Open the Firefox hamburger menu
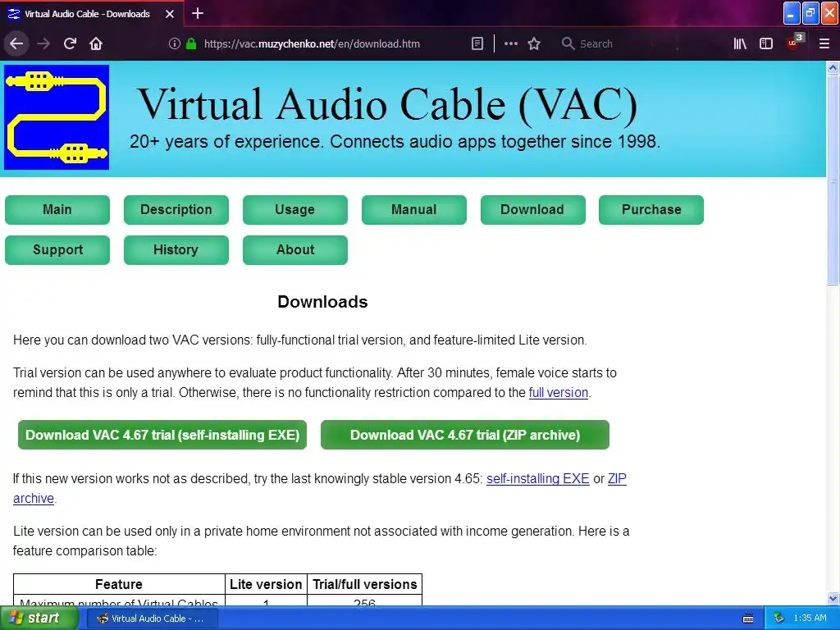 click(x=824, y=43)
